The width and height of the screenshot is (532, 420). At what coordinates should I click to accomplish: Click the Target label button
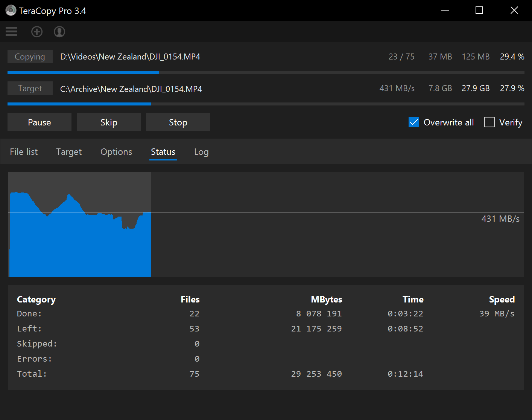pos(30,88)
